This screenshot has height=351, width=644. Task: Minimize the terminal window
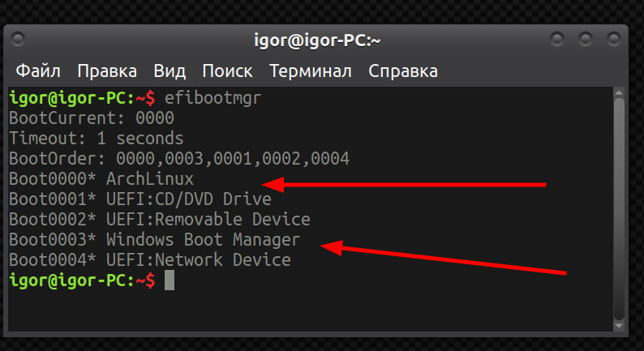pos(557,39)
